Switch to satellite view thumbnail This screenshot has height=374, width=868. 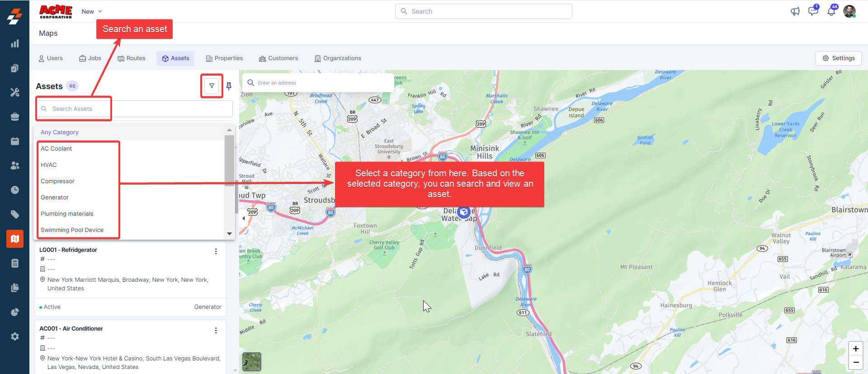(x=252, y=362)
